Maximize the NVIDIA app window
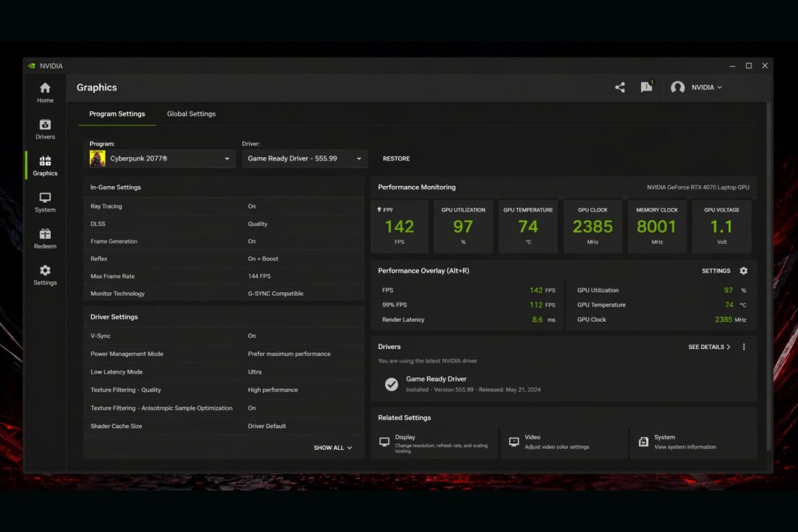Screen dimensions: 798x532 point(749,66)
